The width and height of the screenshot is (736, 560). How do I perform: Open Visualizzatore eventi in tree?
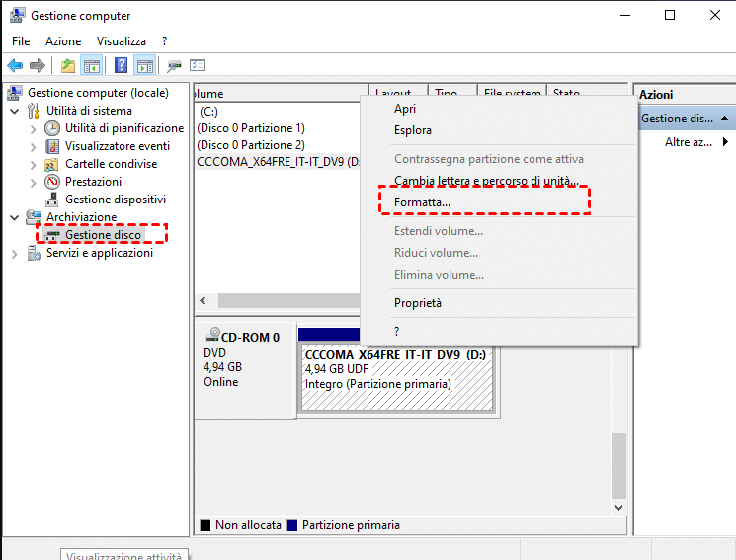[x=117, y=146]
